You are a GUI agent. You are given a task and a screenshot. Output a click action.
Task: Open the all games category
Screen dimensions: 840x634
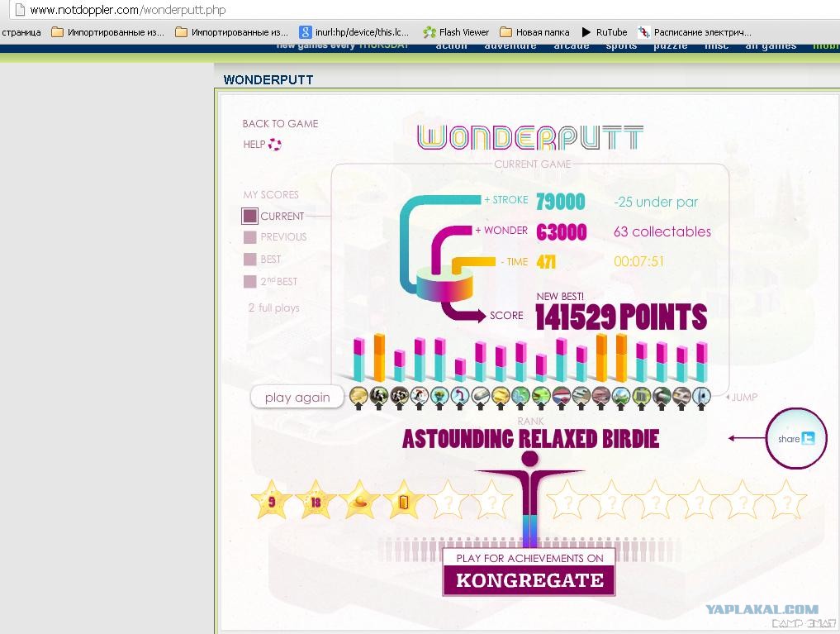[771, 46]
